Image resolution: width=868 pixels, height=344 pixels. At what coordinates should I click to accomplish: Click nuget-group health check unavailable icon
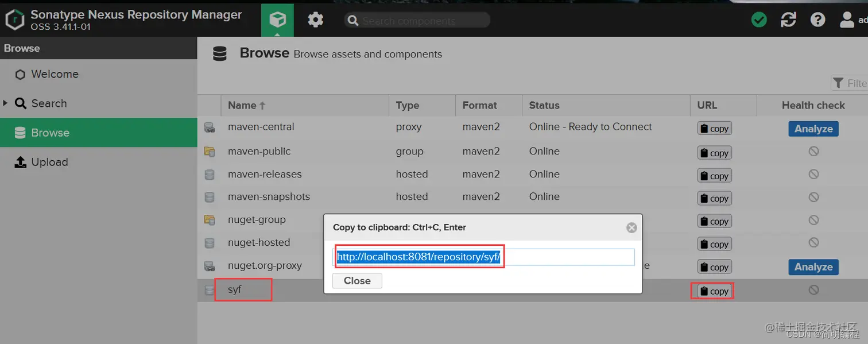813,220
